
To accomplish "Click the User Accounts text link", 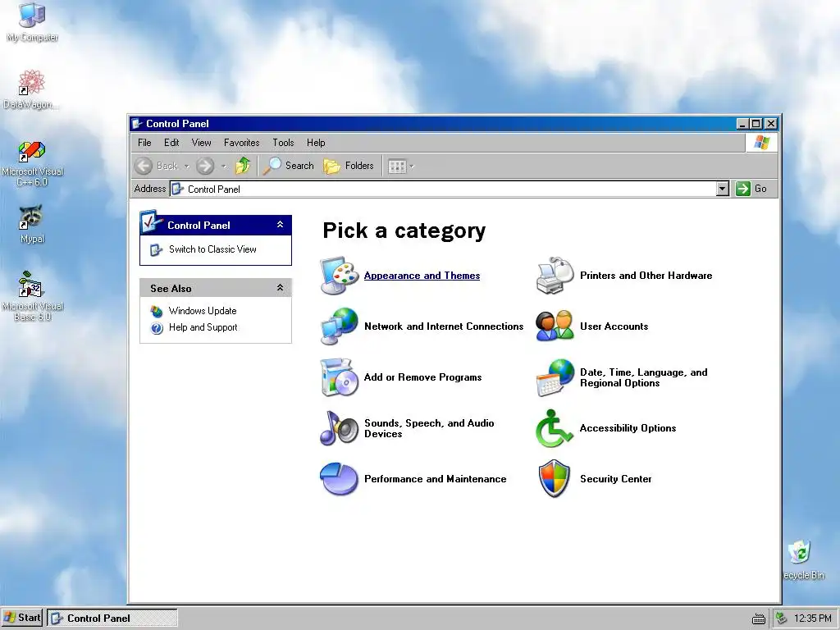I will tap(614, 326).
